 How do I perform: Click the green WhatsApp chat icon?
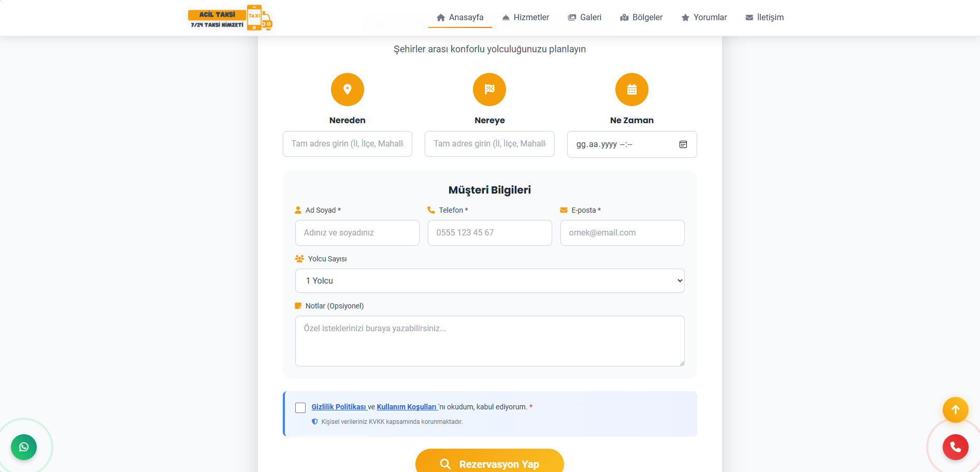coord(24,447)
